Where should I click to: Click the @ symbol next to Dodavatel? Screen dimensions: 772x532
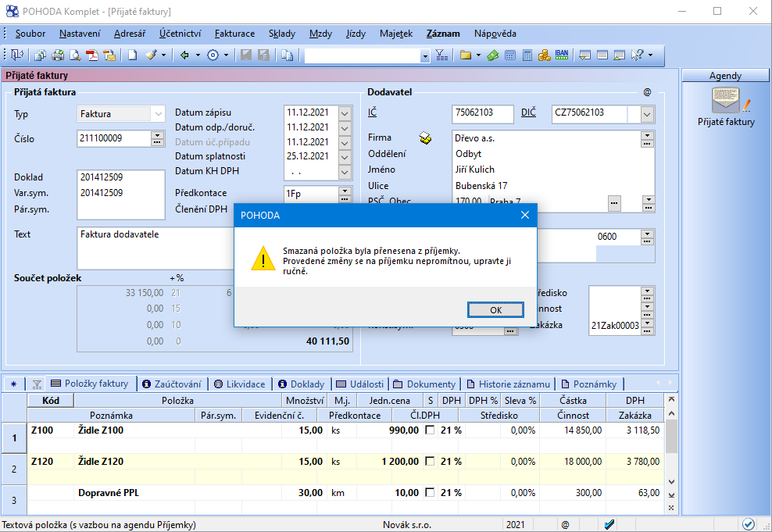tap(647, 92)
